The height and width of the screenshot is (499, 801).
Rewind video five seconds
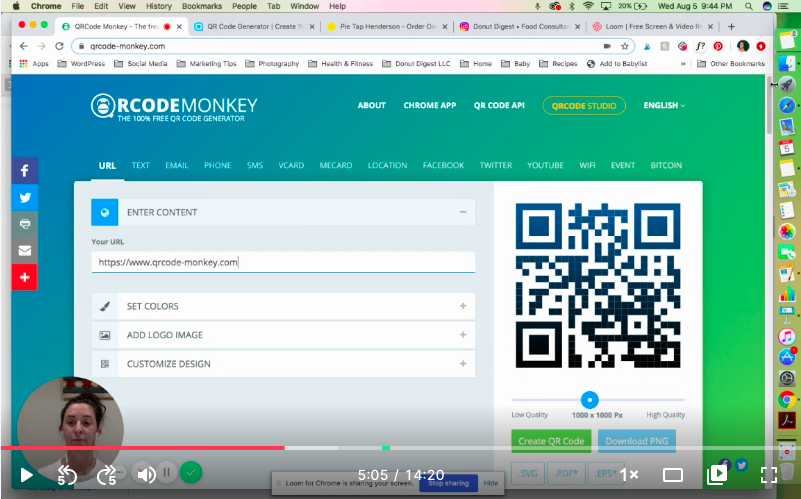pyautogui.click(x=66, y=475)
